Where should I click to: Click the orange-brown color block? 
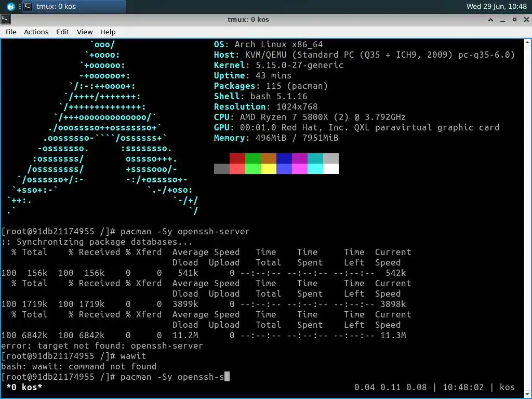[269, 158]
